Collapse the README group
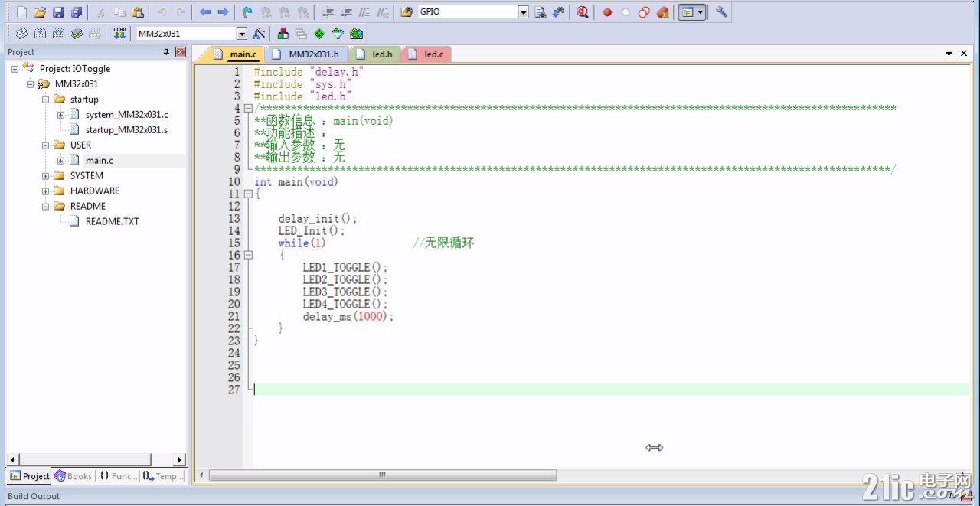 tap(45, 207)
